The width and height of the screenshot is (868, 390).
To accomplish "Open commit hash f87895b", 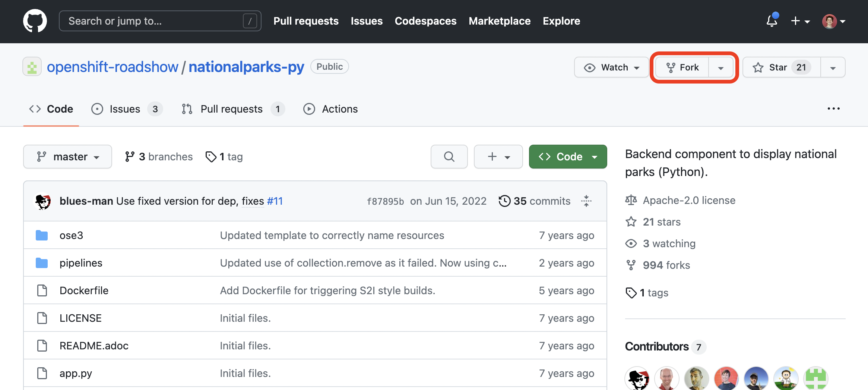I will coord(385,201).
